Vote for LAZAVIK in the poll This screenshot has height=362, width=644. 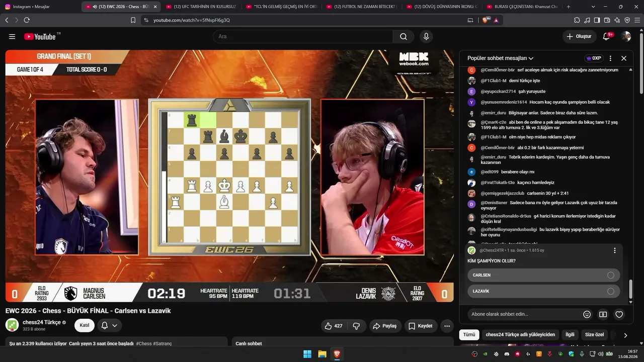(543, 291)
